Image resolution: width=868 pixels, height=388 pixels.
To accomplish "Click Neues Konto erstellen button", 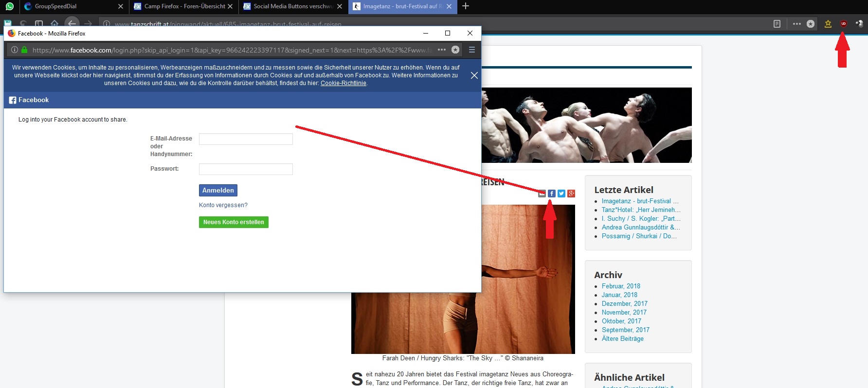I will [234, 222].
